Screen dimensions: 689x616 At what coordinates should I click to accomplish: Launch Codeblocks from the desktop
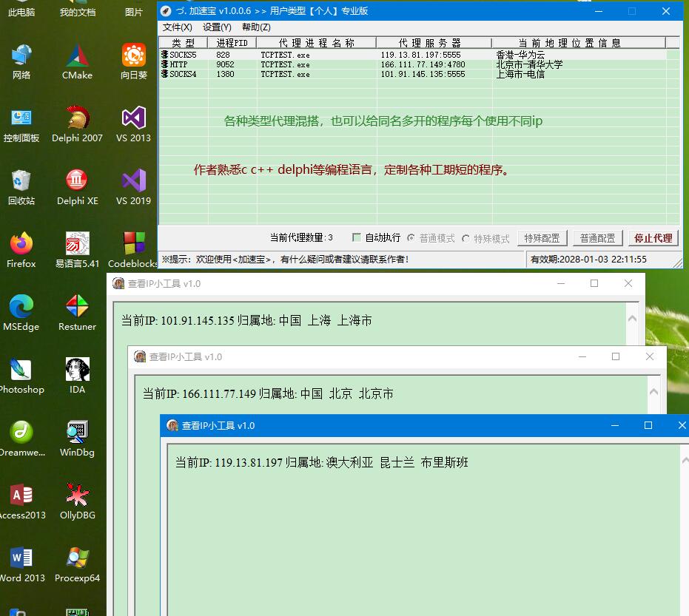133,250
